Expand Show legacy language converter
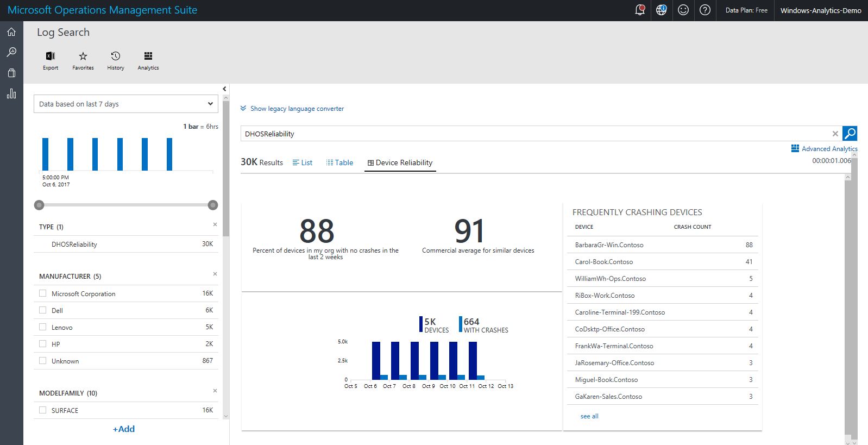Viewport: 868px width, 445px height. [297, 109]
